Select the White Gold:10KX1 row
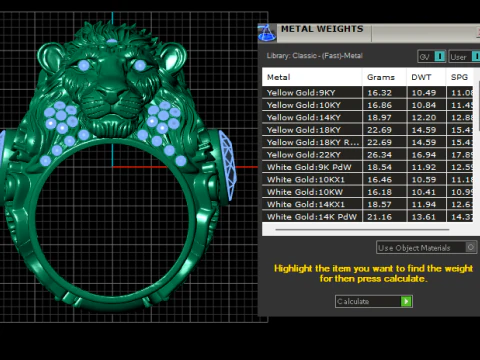The height and width of the screenshot is (360, 480). pos(368,179)
